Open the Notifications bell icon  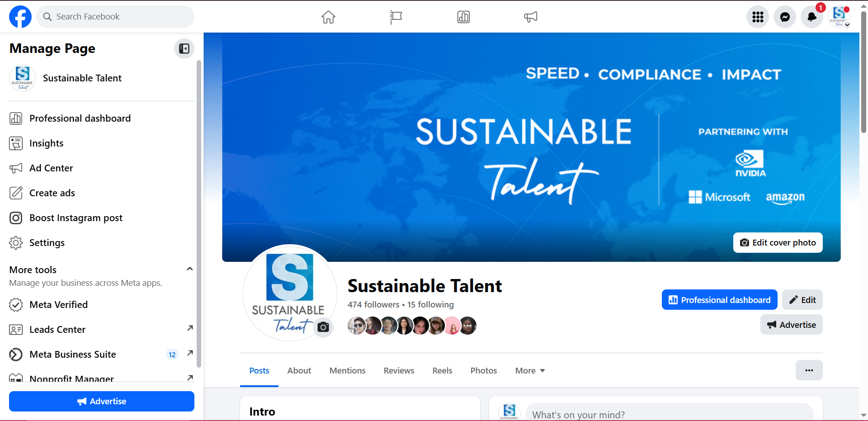pyautogui.click(x=812, y=17)
